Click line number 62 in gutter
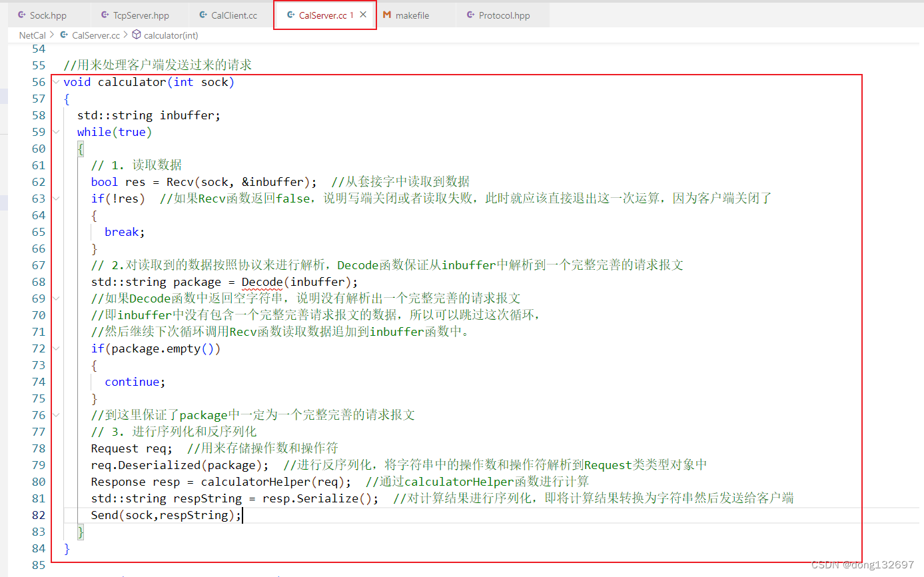 [x=39, y=182]
